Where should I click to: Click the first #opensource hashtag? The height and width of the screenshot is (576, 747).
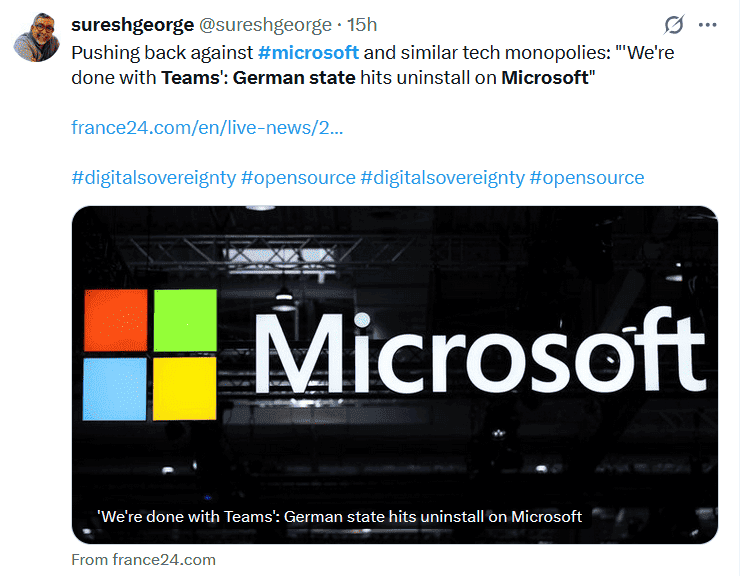pos(298,177)
